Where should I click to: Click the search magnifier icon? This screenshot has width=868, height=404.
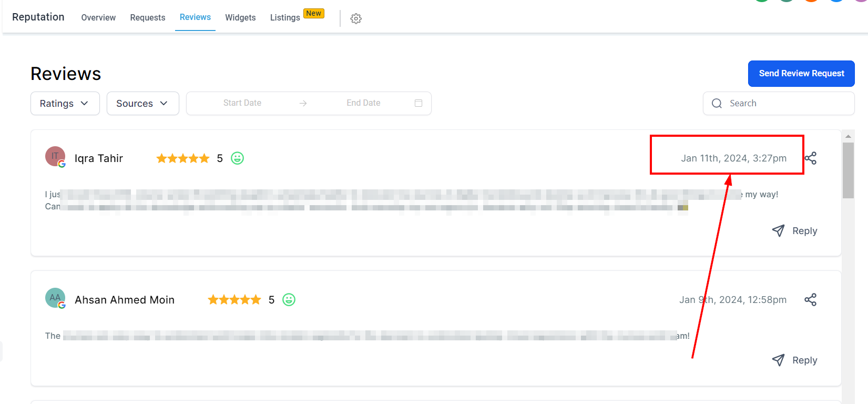coord(717,104)
